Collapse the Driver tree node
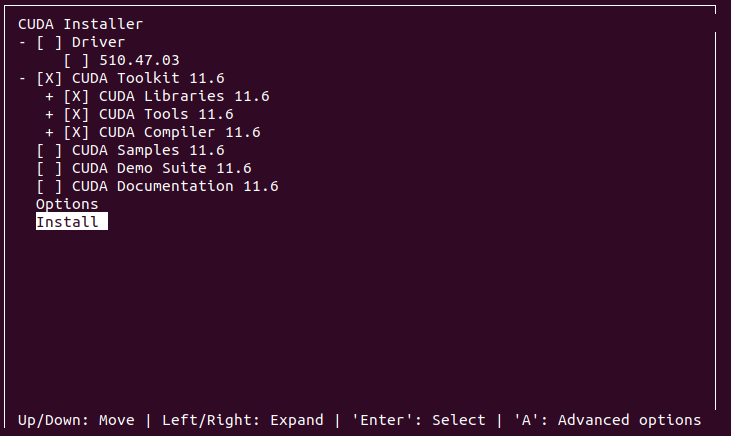Screen dimensions: 731x436 click(x=22, y=43)
